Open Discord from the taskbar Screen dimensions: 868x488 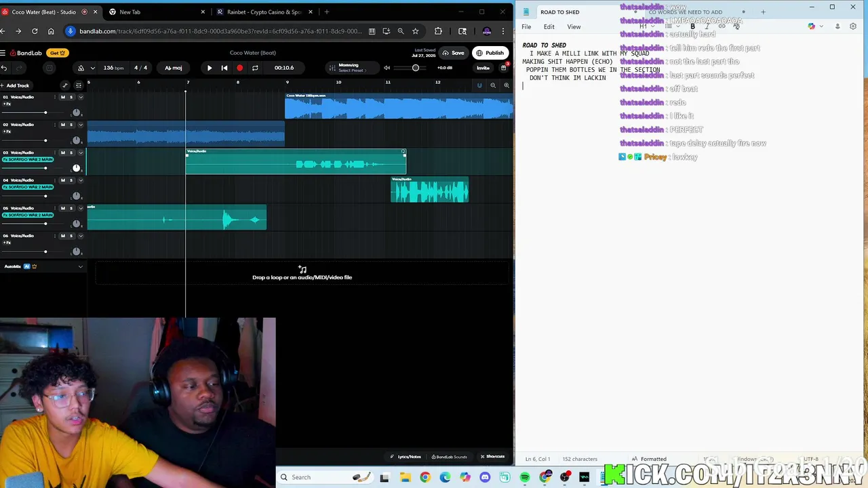[485, 477]
